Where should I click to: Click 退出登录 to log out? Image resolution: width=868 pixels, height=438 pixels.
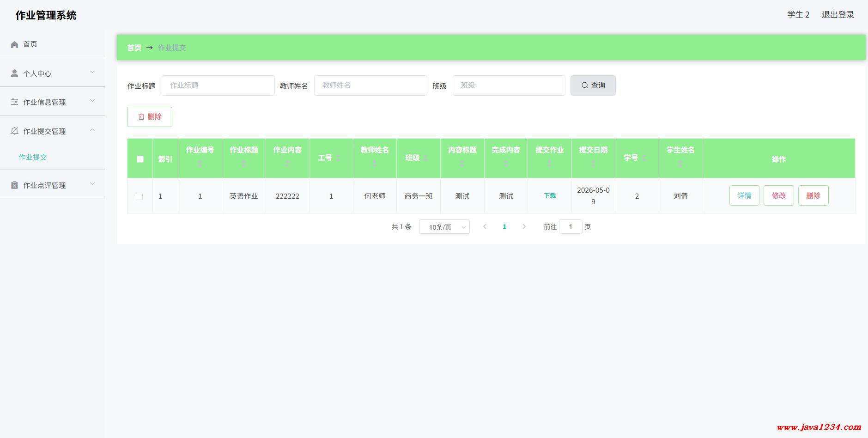point(838,15)
